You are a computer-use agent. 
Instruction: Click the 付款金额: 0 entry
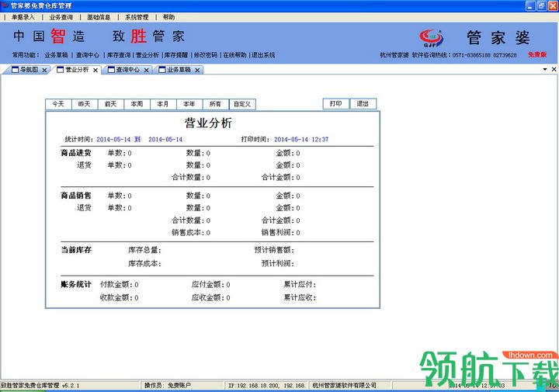[x=119, y=284]
